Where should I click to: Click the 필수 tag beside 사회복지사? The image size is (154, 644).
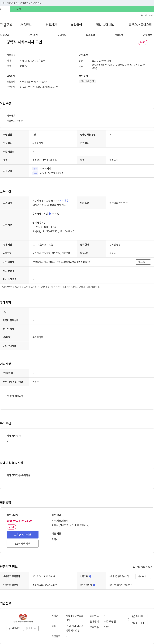pyautogui.click(x=35, y=169)
